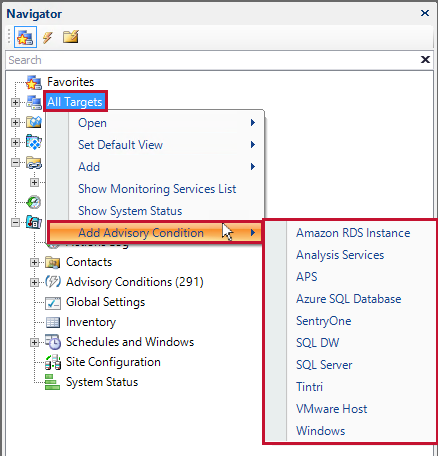438x456 pixels.
Task: Click the folder with pencil toolbar icon
Action: coord(71,37)
